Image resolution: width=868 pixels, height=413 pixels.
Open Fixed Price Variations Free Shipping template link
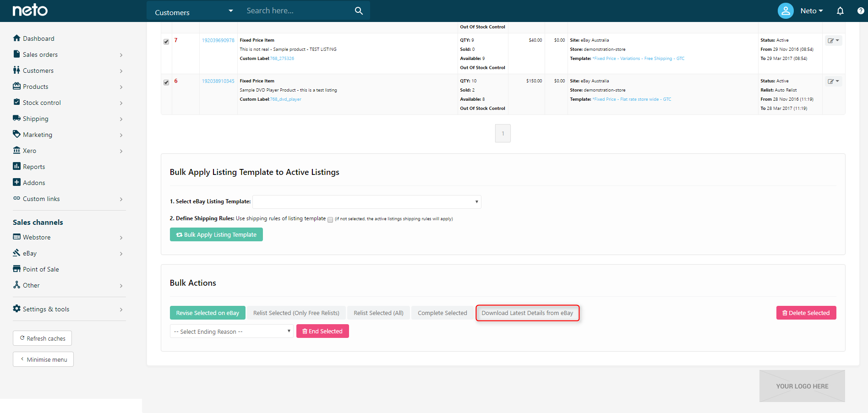[639, 59]
